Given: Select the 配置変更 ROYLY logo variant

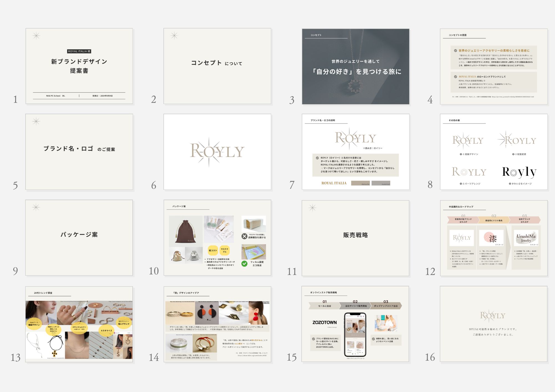Looking at the screenshot, I should point(517,140).
